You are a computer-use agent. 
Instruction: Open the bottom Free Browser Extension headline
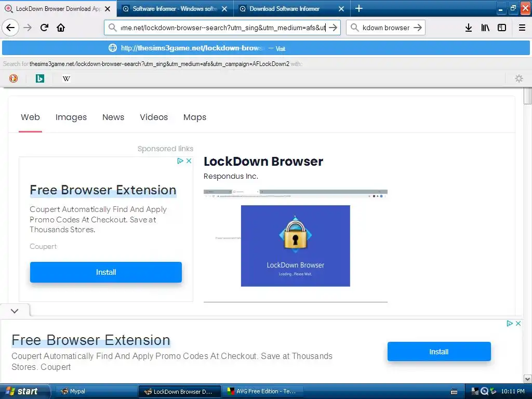point(91,340)
